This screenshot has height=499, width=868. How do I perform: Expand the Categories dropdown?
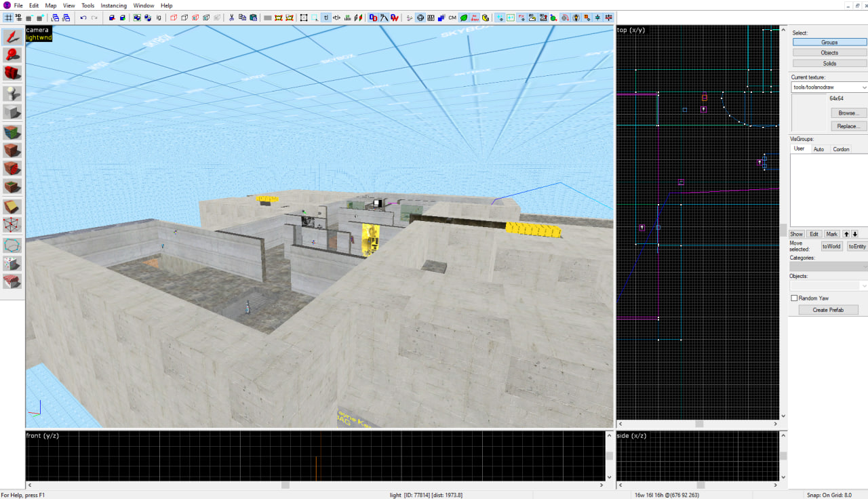pyautogui.click(x=863, y=267)
